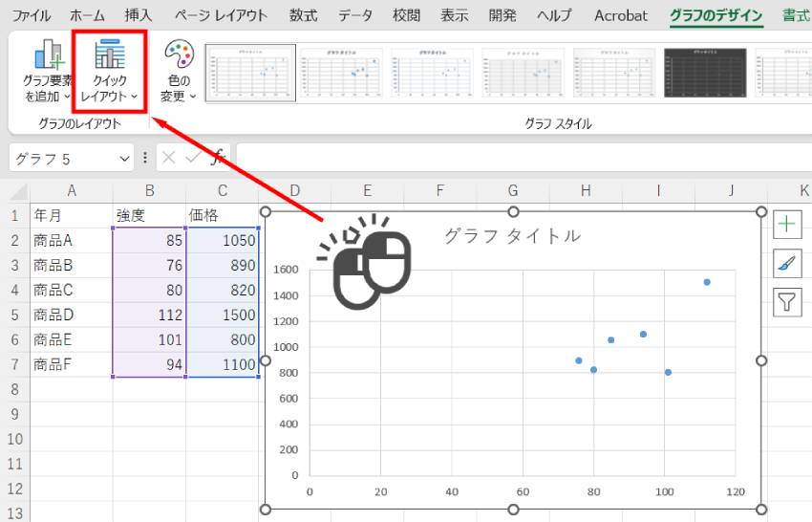The image size is (812, 522).
Task: Select row 8 header
Action: (x=14, y=389)
